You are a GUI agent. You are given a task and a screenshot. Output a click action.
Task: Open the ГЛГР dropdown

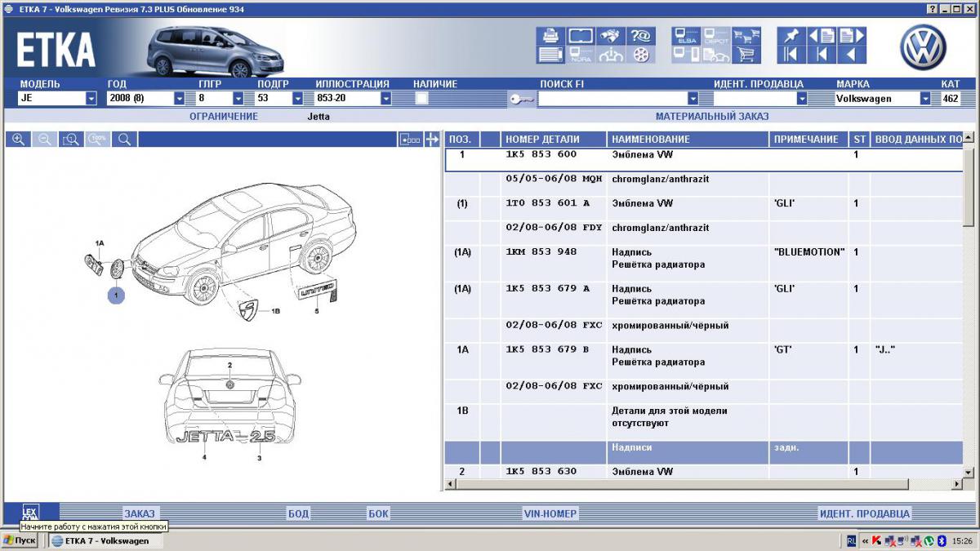point(238,99)
